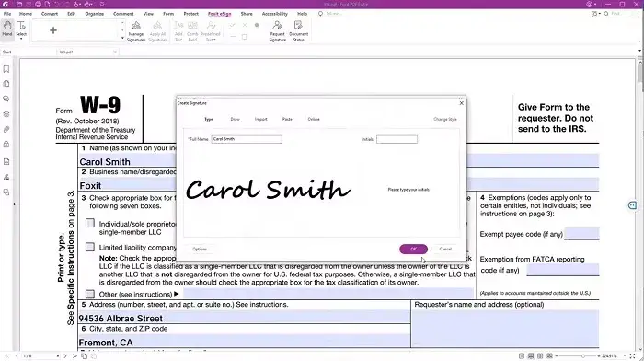Check the Other (see instructions) box
Image resolution: width=644 pixels, height=361 pixels.
click(x=90, y=294)
